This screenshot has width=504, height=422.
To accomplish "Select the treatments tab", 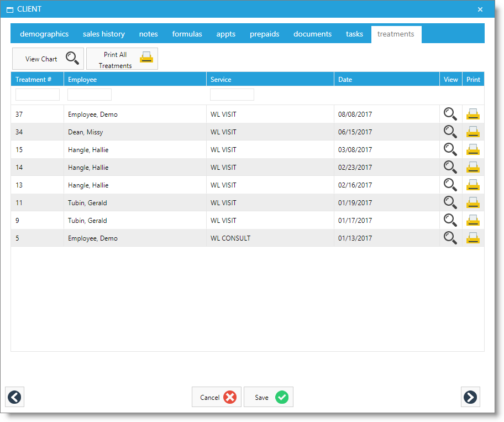I will pyautogui.click(x=396, y=34).
